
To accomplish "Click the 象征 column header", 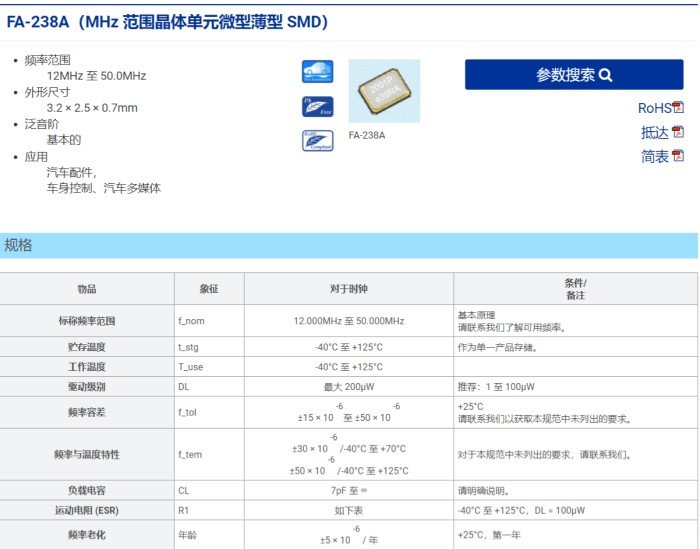I will [209, 289].
